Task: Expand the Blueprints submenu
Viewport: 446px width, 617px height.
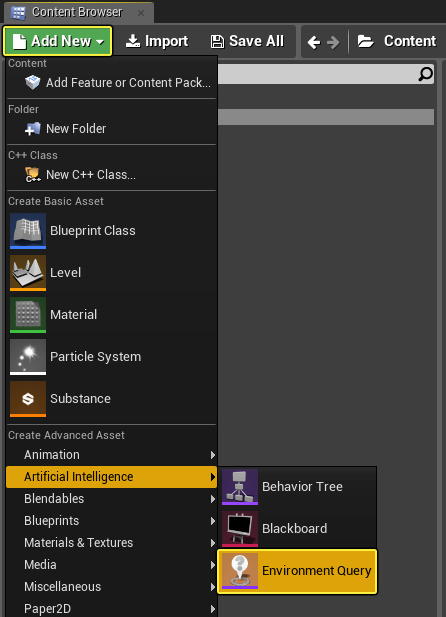Action: tap(111, 521)
